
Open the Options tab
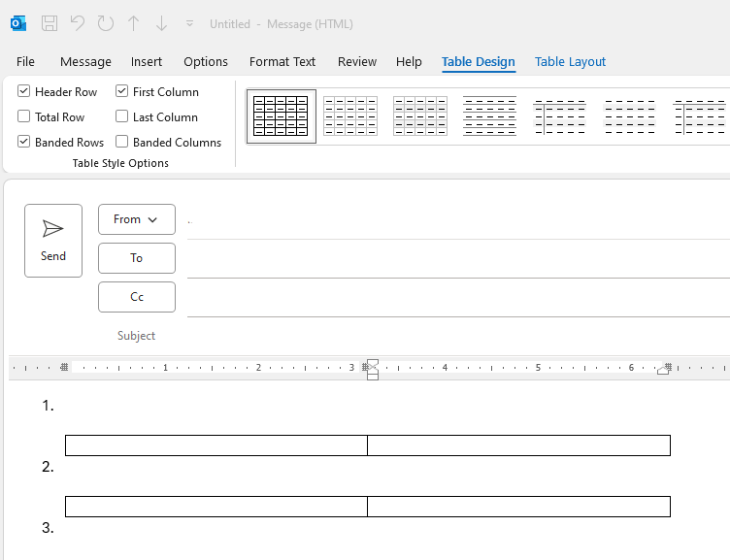coord(206,62)
